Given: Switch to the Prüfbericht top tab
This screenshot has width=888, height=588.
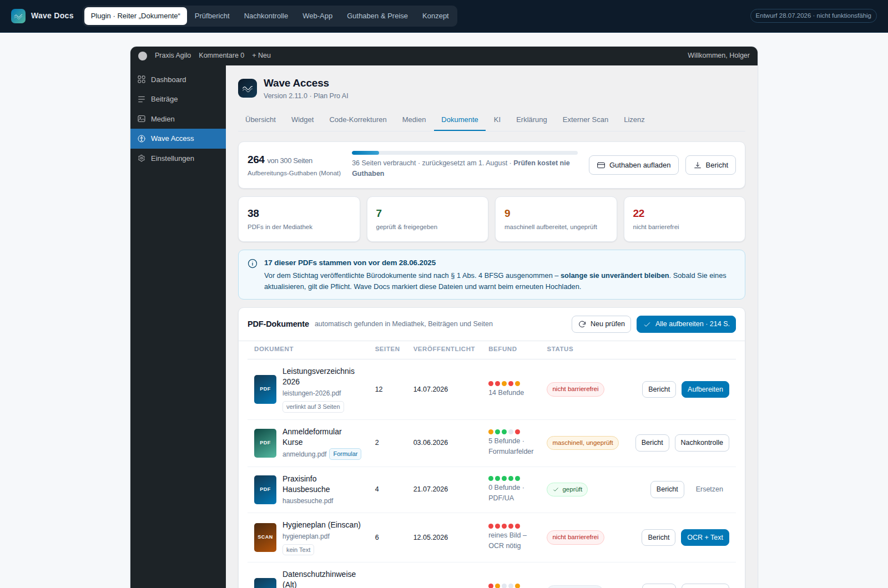Looking at the screenshot, I should (x=212, y=16).
